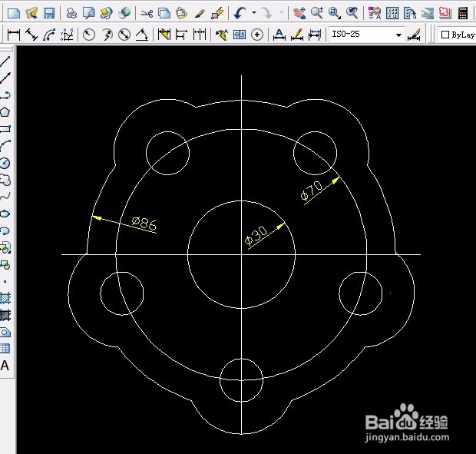Open DesignCenter icon
Screen dimensions: 476x454
392,13
